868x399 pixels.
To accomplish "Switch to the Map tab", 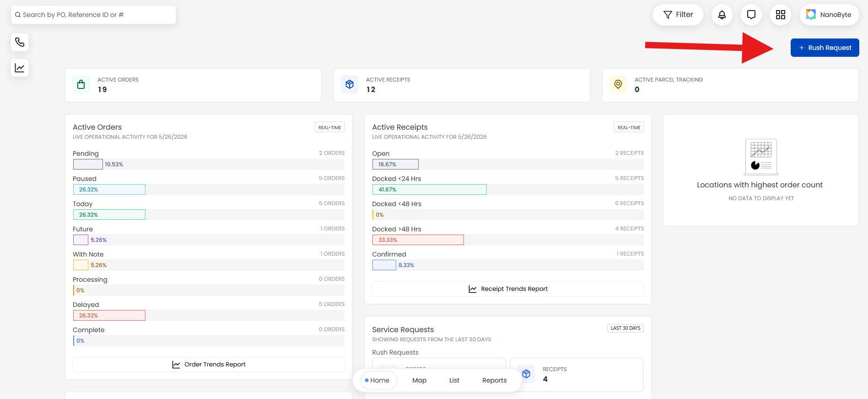I will coord(419,380).
